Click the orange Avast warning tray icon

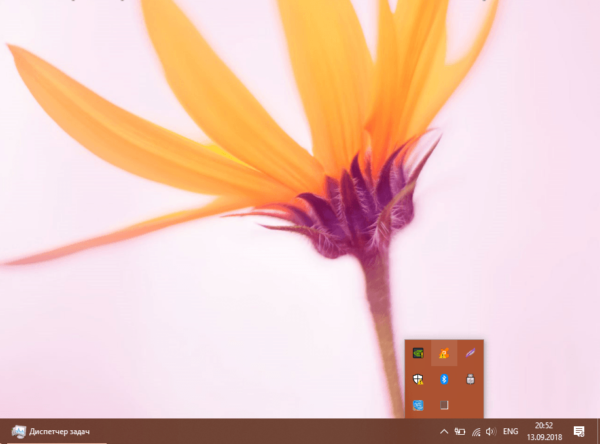[x=444, y=353]
